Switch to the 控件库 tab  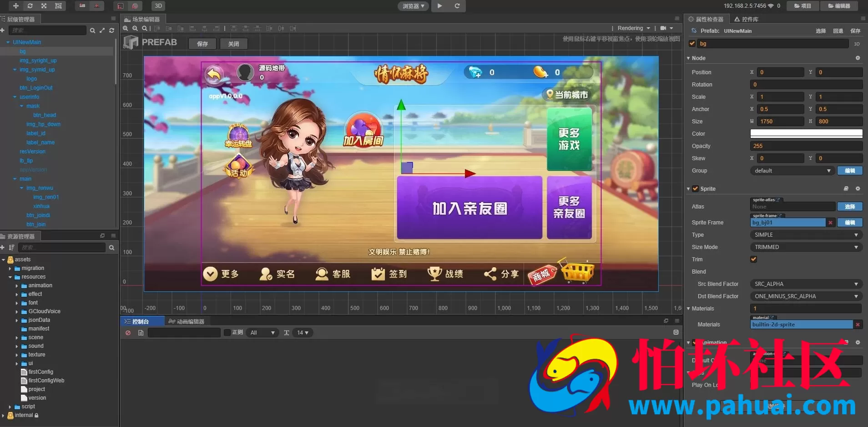(x=746, y=19)
